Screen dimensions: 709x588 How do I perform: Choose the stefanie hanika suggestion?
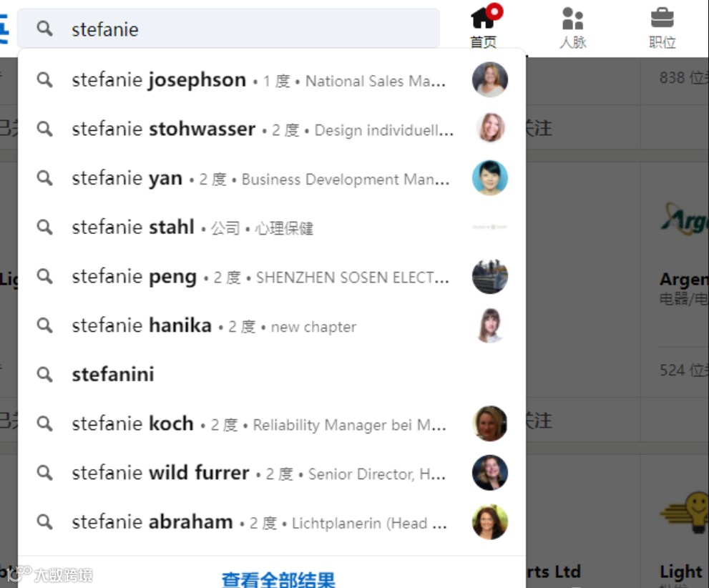272,325
